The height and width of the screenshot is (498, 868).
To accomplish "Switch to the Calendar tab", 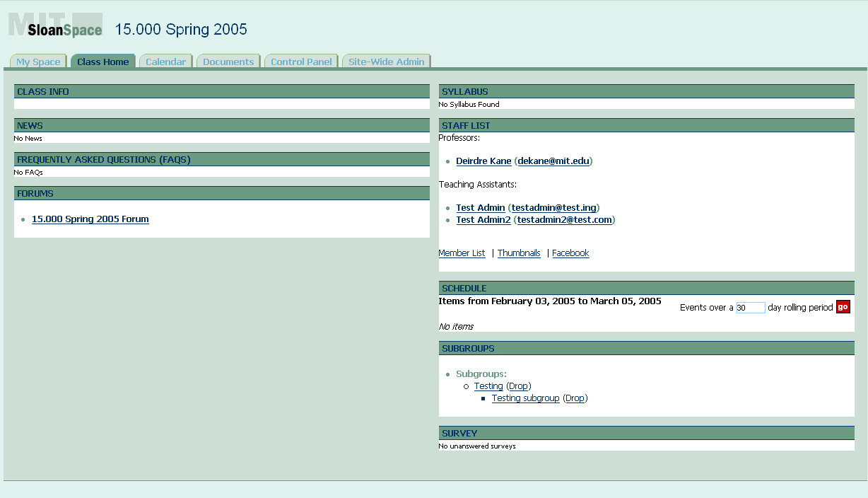I will tap(165, 62).
